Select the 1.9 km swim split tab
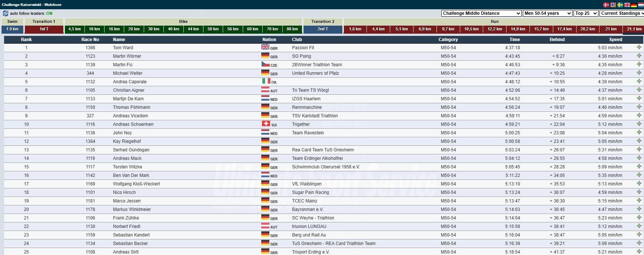The width and height of the screenshot is (644, 255). (x=12, y=29)
